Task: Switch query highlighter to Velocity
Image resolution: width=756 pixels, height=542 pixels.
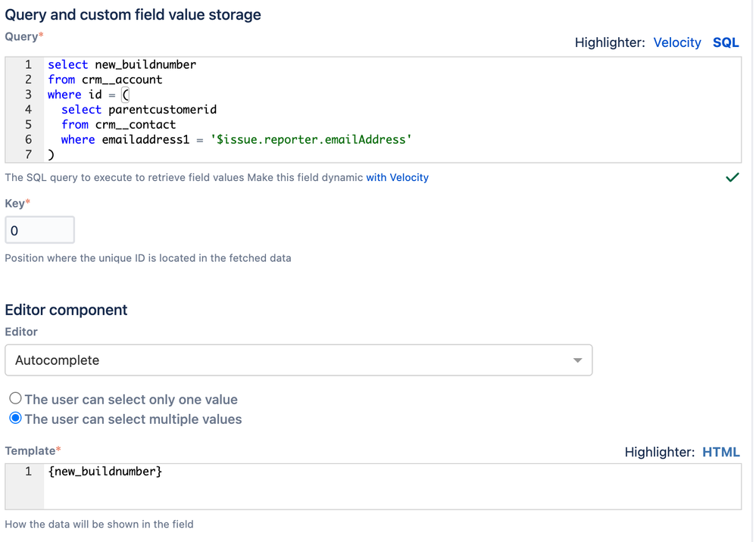Action: click(677, 42)
